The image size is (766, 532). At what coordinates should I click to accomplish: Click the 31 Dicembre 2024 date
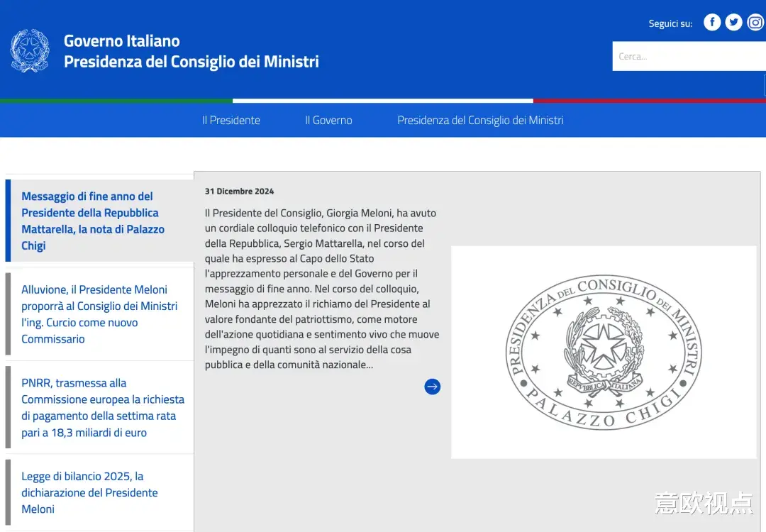point(240,192)
